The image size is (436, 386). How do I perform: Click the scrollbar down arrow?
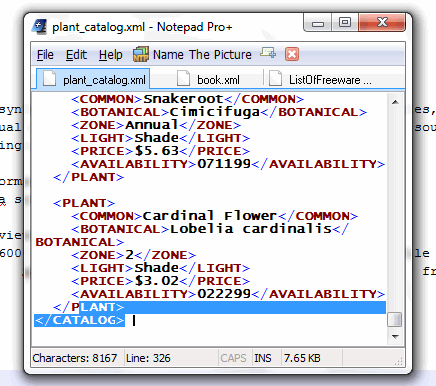tap(395, 336)
